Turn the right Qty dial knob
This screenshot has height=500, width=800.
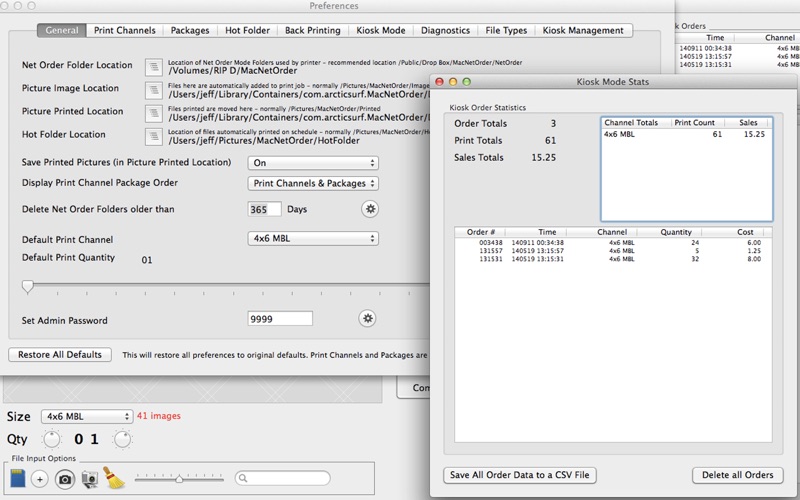pos(122,439)
